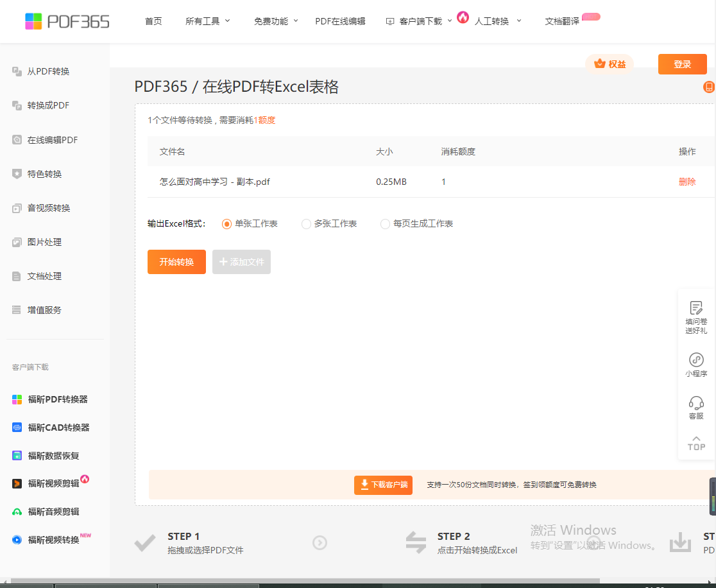Screen dimensions: 716x588
Task: Expand the 所有工具 dropdown arrow
Action: pyautogui.click(x=227, y=21)
